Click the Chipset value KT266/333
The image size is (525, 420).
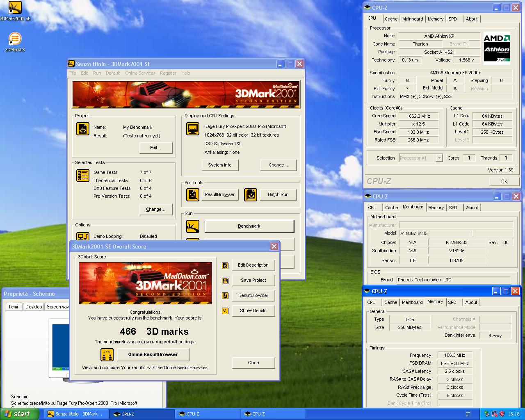click(x=457, y=242)
